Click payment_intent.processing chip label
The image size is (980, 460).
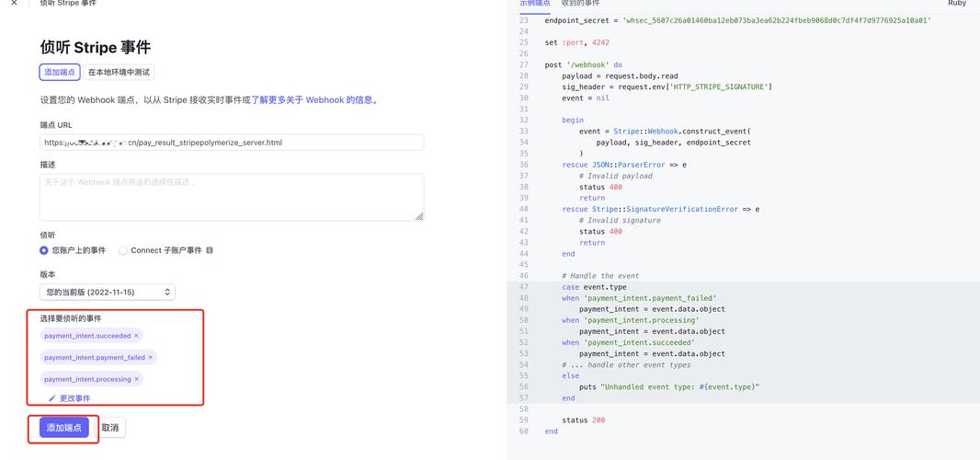coord(87,379)
